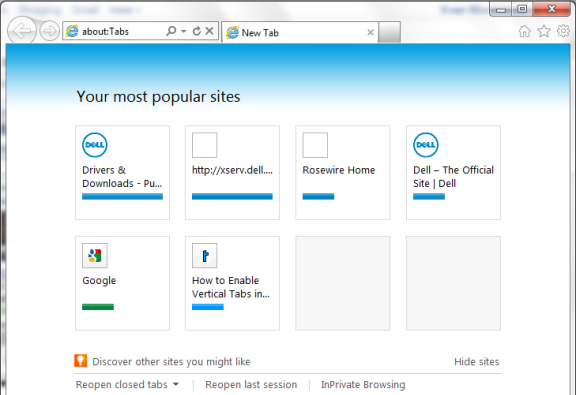The width and height of the screenshot is (576, 395).
Task: Click the blank icon on Rosewire Home tile
Action: pos(315,145)
